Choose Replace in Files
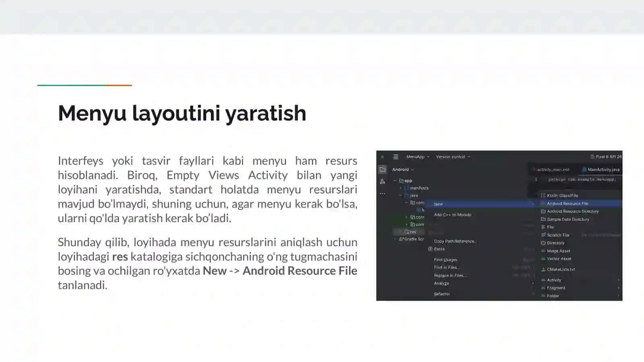Image resolution: width=644 pixels, height=362 pixels. (450, 276)
